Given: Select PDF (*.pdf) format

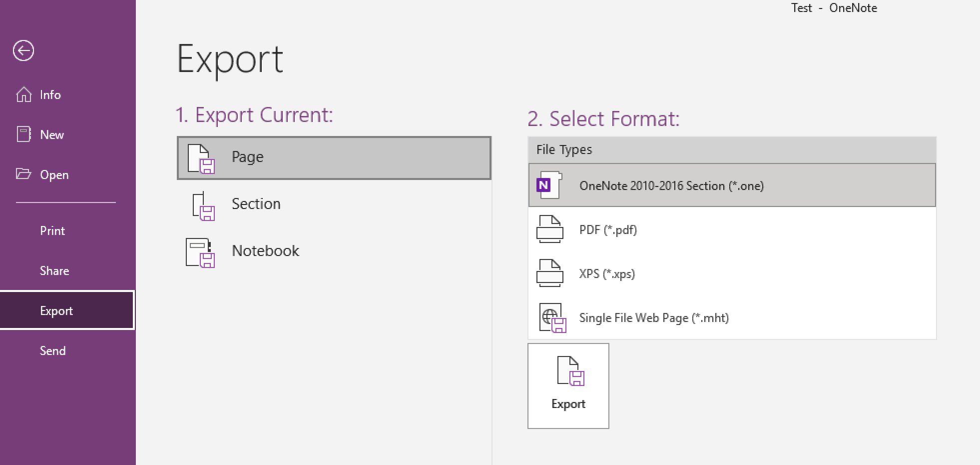Looking at the screenshot, I should [x=732, y=229].
